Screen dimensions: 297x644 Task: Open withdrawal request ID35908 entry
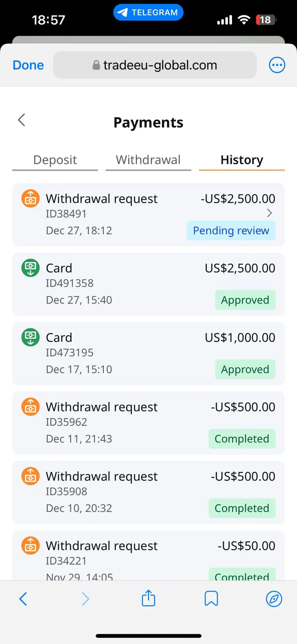148,492
